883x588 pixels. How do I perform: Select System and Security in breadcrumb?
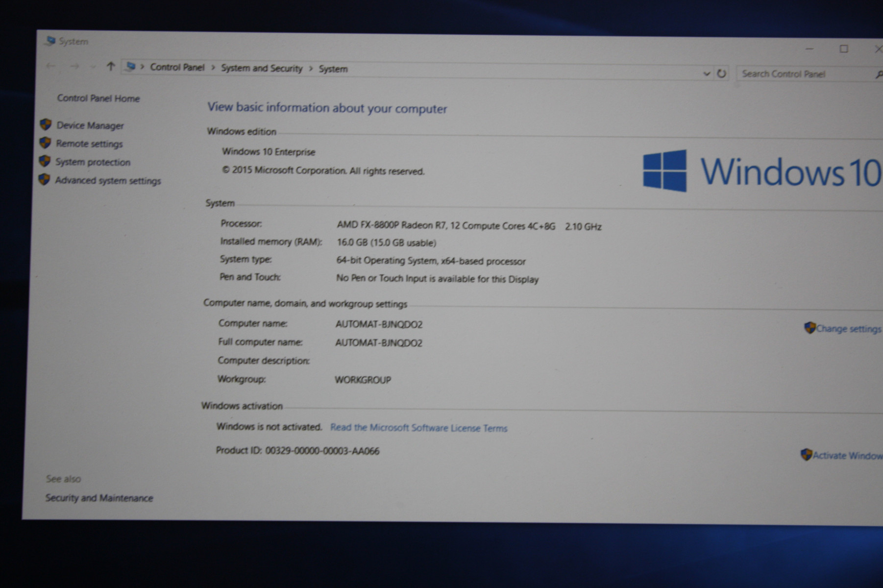pos(262,68)
